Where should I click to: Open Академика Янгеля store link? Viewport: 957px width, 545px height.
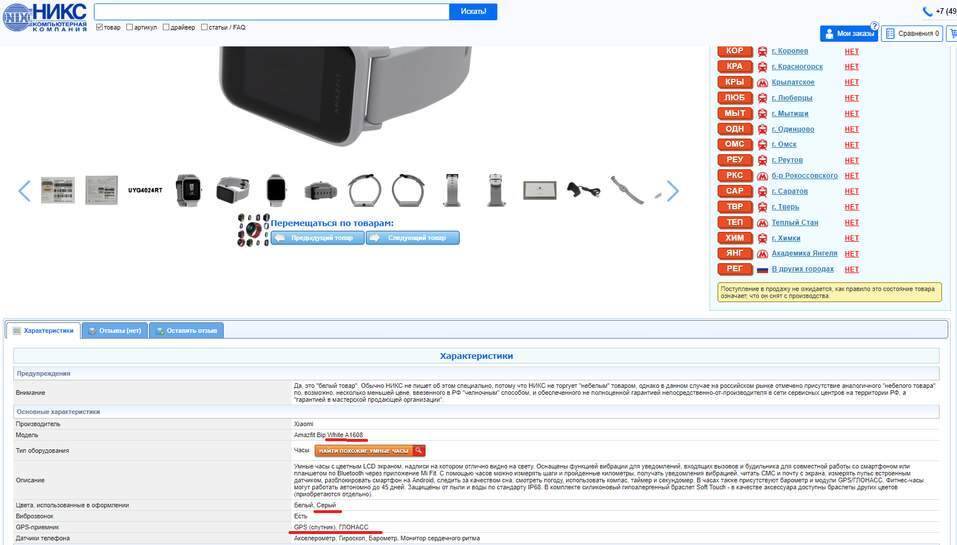pyautogui.click(x=804, y=253)
